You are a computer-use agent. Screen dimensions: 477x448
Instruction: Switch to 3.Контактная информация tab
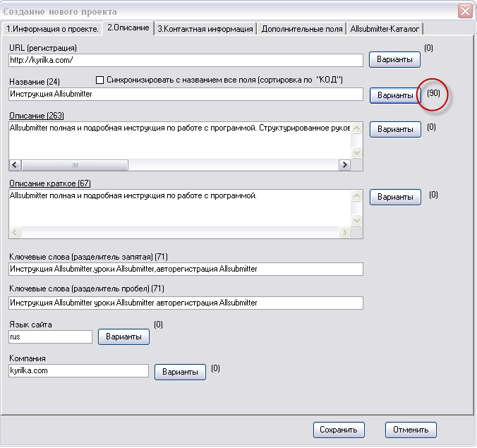coord(205,29)
